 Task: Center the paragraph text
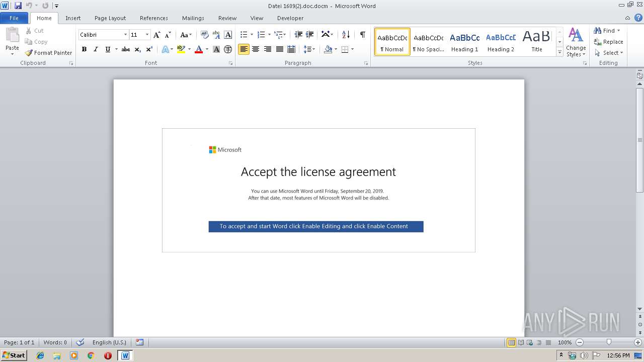click(x=256, y=49)
